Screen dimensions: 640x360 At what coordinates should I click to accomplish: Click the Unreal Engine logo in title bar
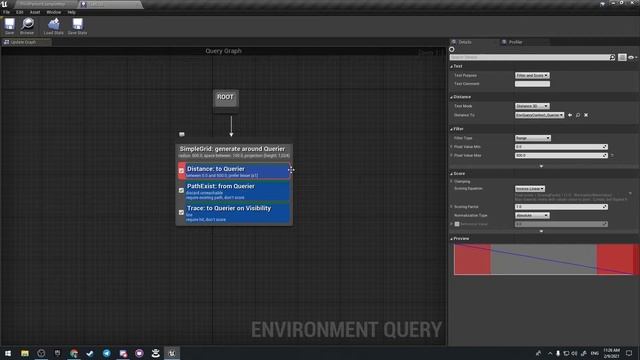coord(4,4)
